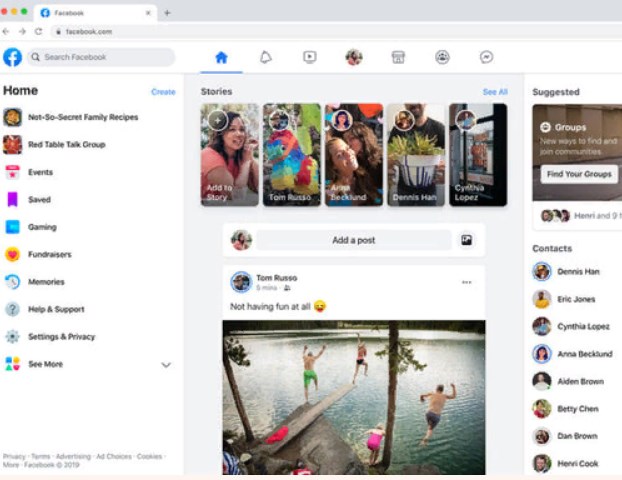Click the See More shapes icon
The image size is (622, 480).
coord(13,364)
